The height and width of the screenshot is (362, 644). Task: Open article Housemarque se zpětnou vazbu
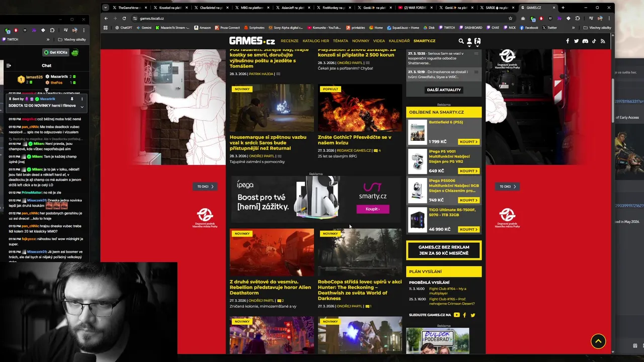268,143
